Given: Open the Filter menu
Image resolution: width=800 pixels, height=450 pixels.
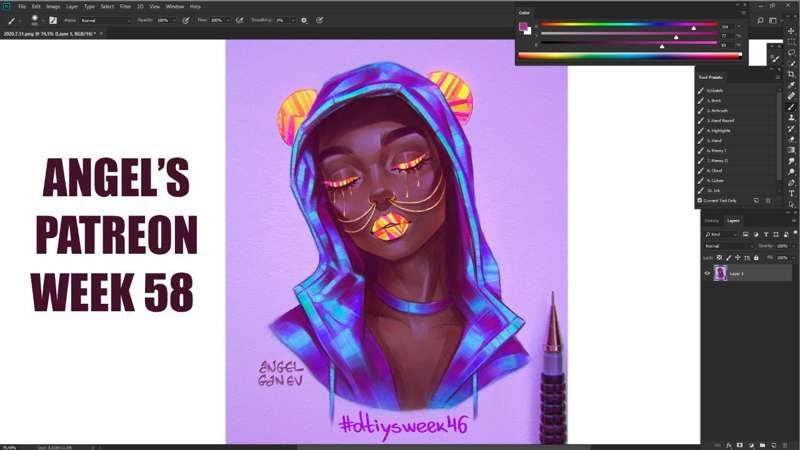Looking at the screenshot, I should (126, 7).
